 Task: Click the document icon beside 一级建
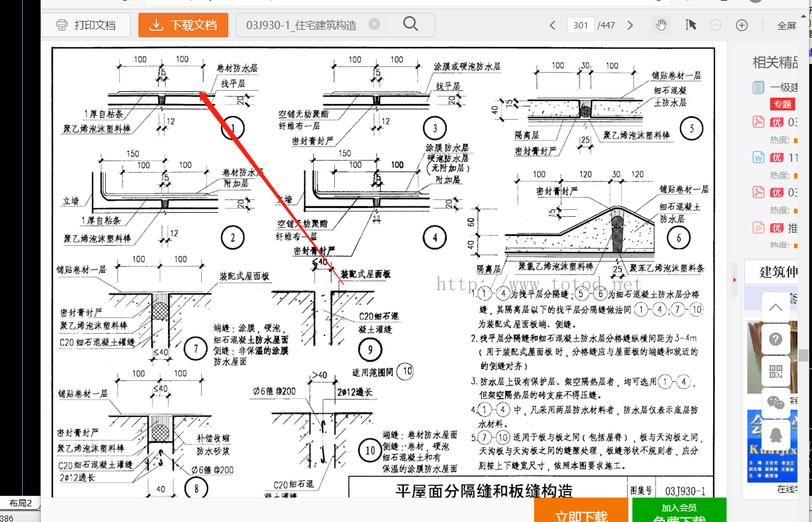coord(759,88)
